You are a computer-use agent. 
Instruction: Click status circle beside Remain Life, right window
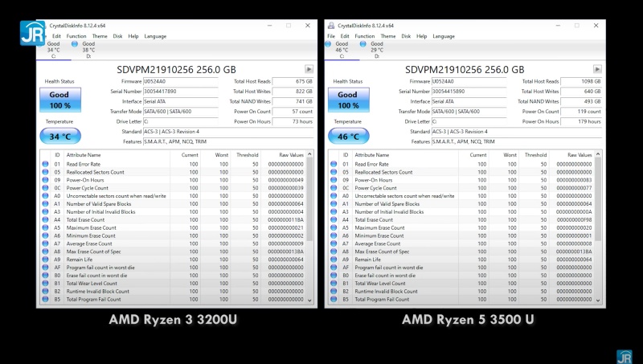coord(334,260)
